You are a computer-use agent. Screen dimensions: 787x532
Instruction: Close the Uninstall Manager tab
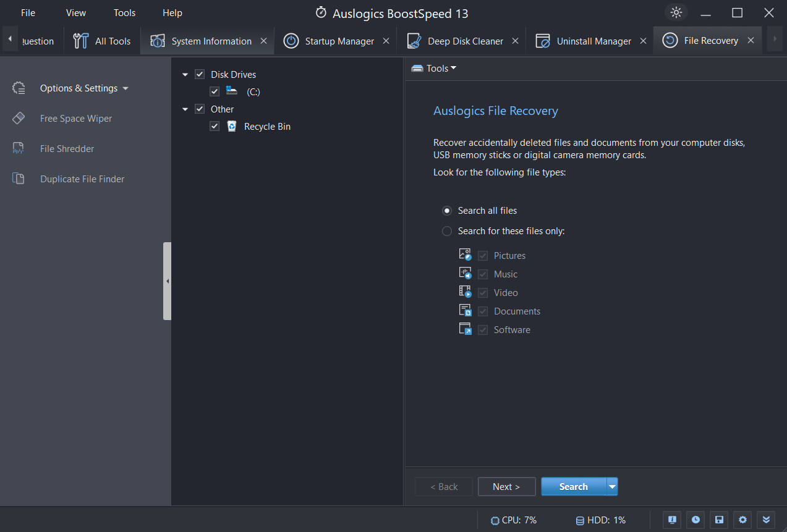click(x=643, y=41)
